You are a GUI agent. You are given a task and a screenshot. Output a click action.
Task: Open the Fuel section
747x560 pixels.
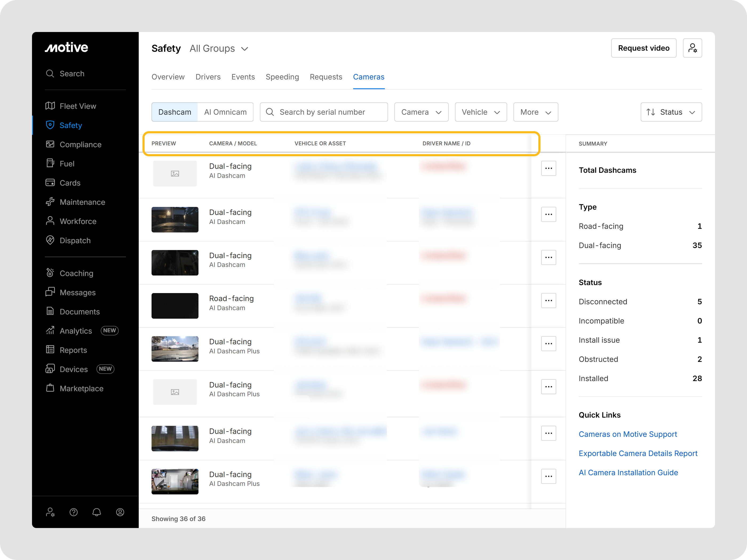click(67, 163)
